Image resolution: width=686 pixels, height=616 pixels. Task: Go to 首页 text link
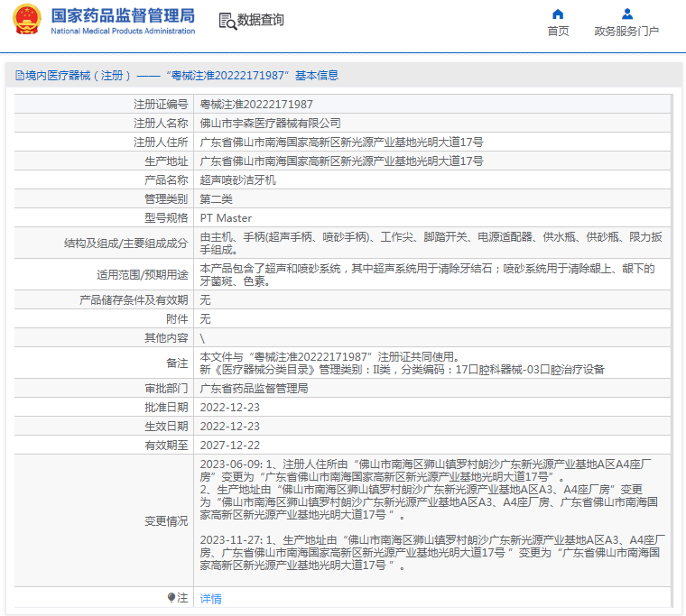(x=558, y=32)
